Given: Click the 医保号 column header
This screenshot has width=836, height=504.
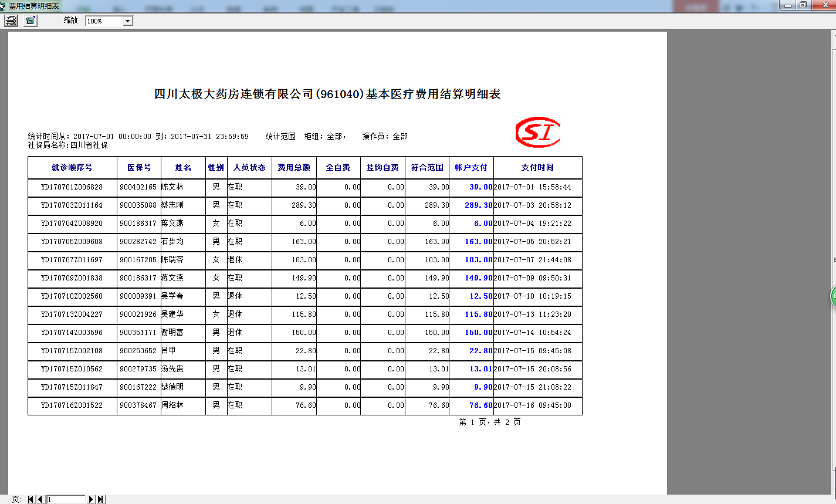Looking at the screenshot, I should coord(139,167).
